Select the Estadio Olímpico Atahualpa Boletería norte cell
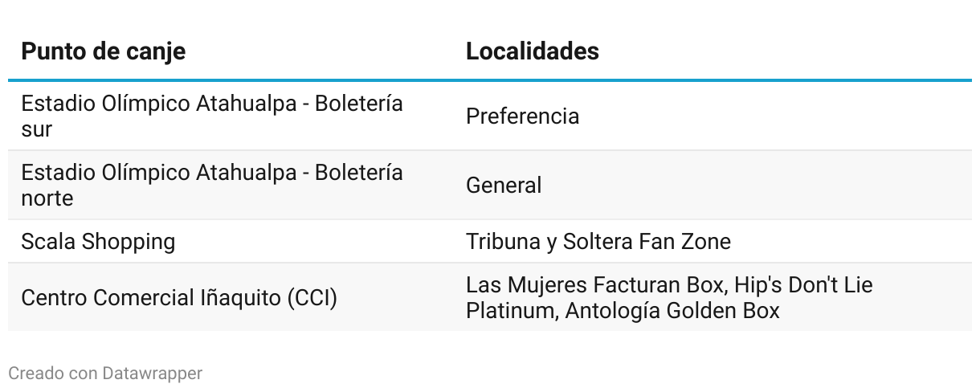The height and width of the screenshot is (392, 980). tap(212, 186)
